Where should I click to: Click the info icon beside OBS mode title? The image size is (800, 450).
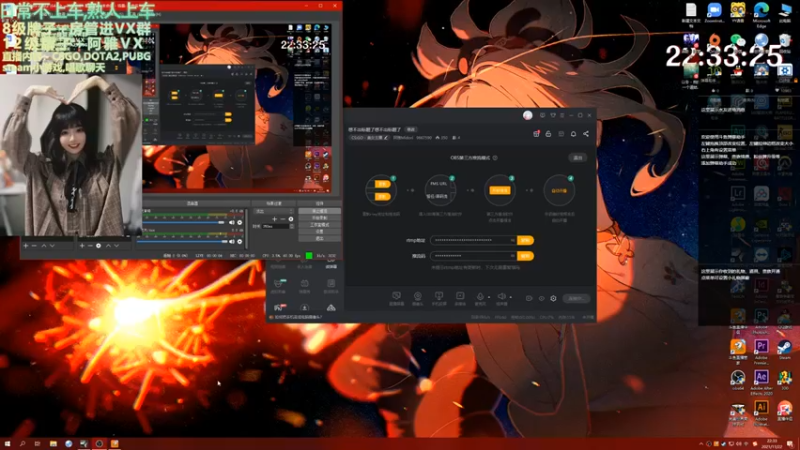(x=495, y=158)
